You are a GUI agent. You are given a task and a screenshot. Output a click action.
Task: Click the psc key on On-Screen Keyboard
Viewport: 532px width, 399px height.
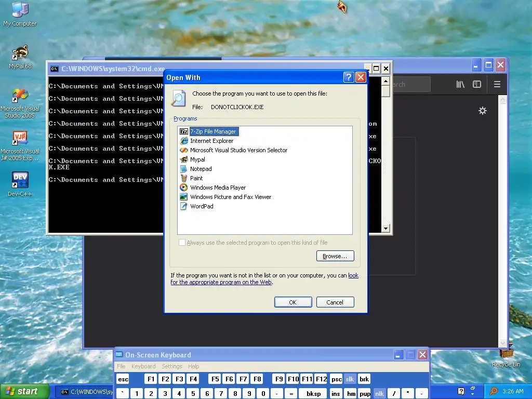(x=336, y=379)
